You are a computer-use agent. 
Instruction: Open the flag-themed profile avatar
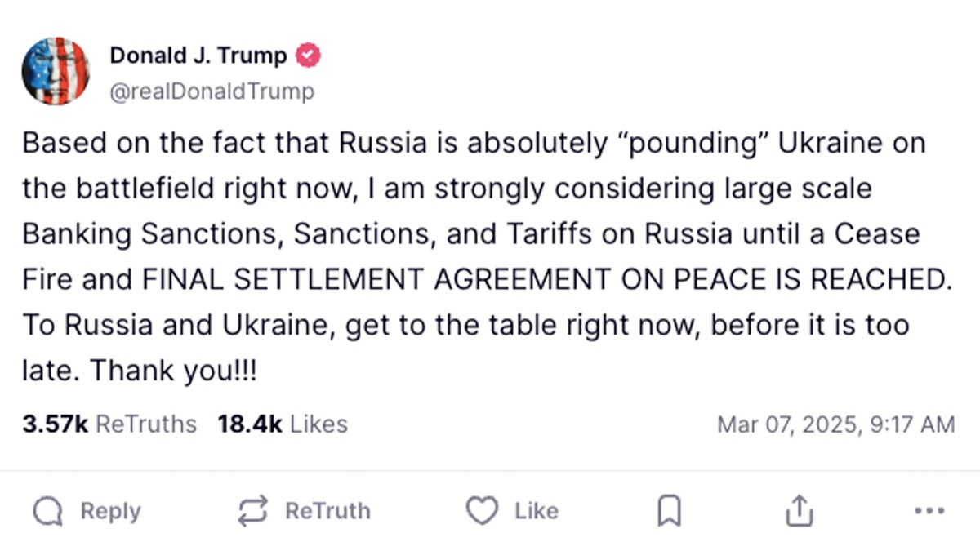(x=56, y=71)
